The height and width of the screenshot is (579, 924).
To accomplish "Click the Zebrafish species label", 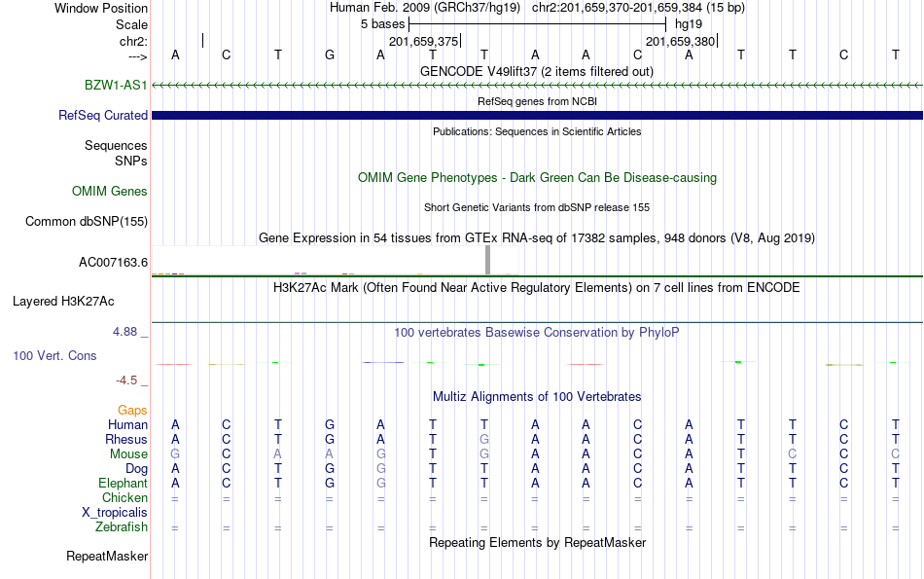I will [x=122, y=526].
